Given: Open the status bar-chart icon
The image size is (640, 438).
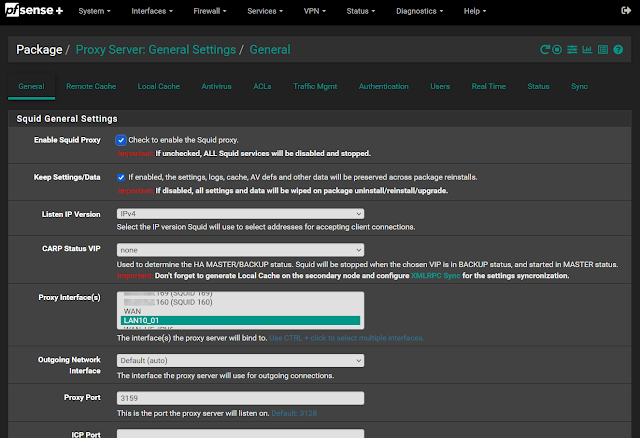Looking at the screenshot, I should (x=586, y=49).
